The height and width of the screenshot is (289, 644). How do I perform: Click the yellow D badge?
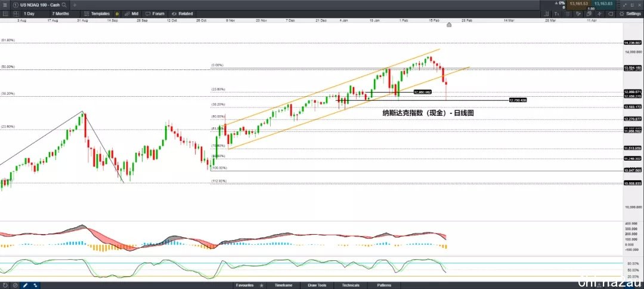[x=117, y=14]
